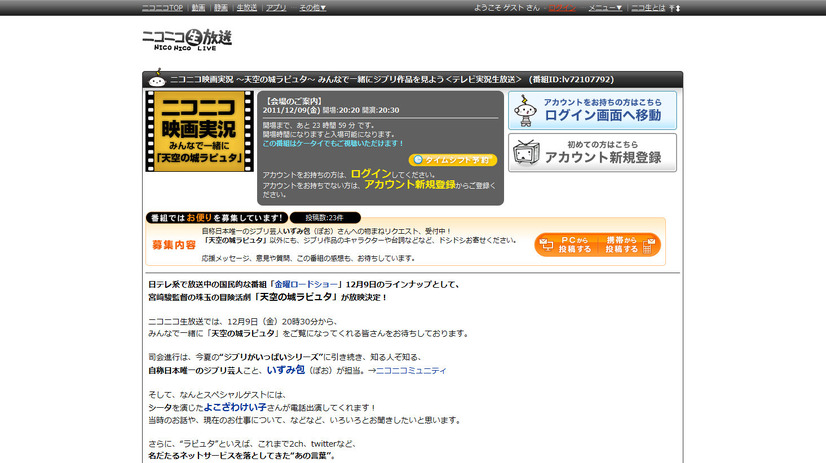
Task: Click the 投稿数:23件 label
Action: coord(325,218)
